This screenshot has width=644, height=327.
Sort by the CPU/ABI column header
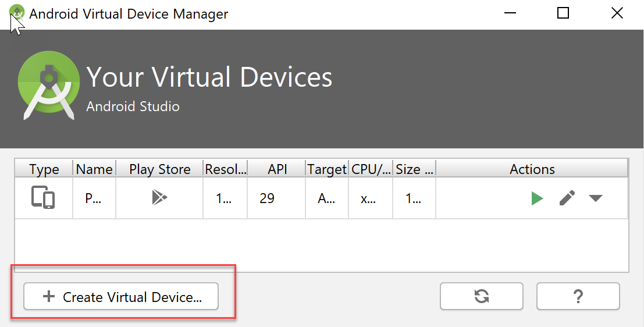[x=371, y=169]
